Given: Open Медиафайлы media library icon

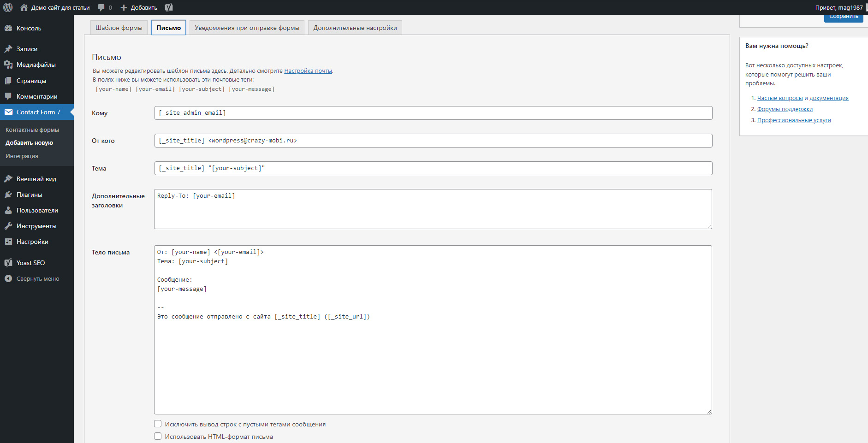Looking at the screenshot, I should tap(8, 65).
